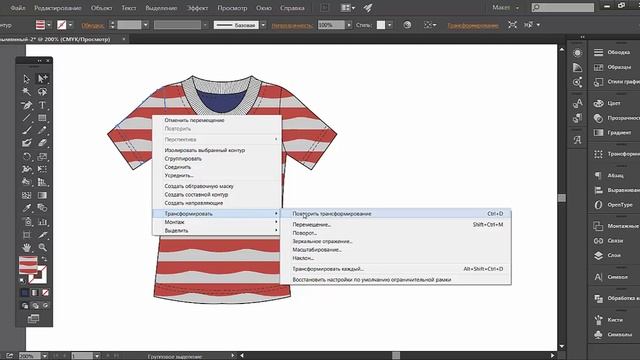Image resolution: width=640 pixels, height=360 pixels.
Task: Click the search field in menu bar
Action: coord(563,7)
